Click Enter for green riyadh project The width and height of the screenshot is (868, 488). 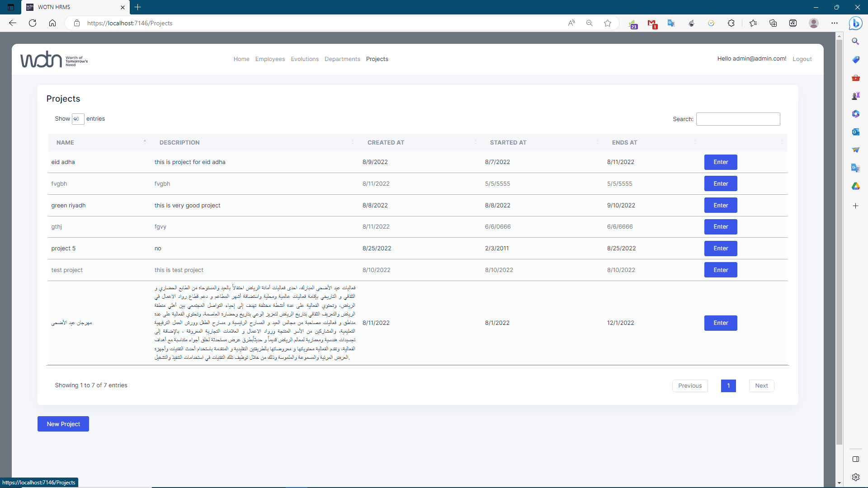click(x=721, y=205)
